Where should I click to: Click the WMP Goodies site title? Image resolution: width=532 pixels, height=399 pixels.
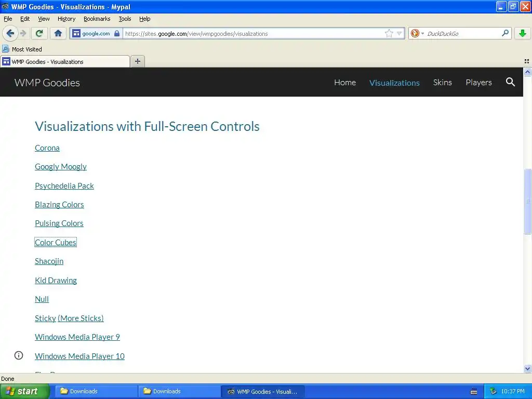coord(47,83)
